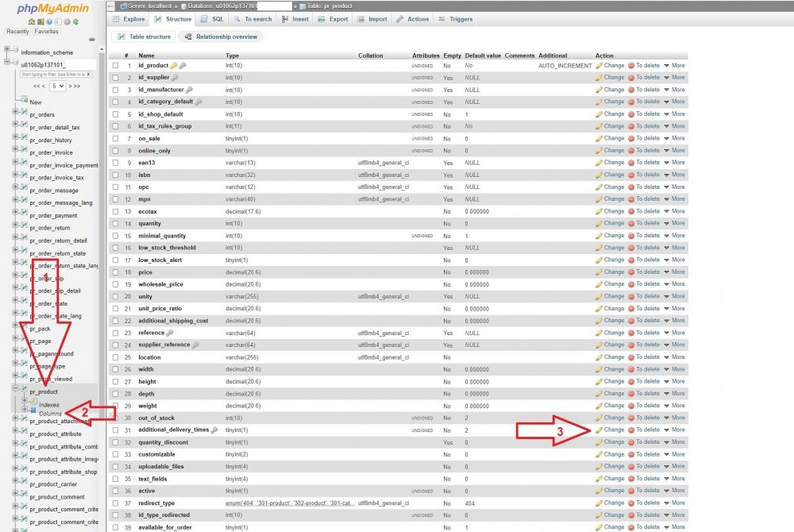Click pencil icon for additional_delivery_times row

coord(599,430)
